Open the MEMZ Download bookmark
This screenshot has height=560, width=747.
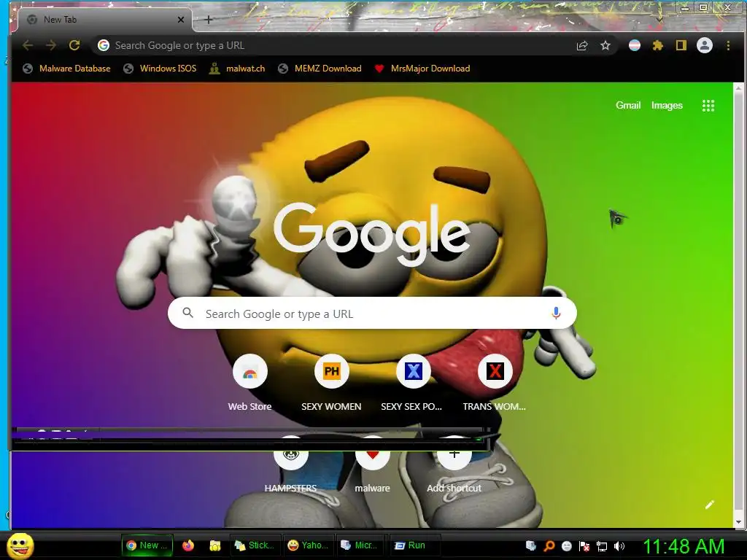(x=320, y=69)
